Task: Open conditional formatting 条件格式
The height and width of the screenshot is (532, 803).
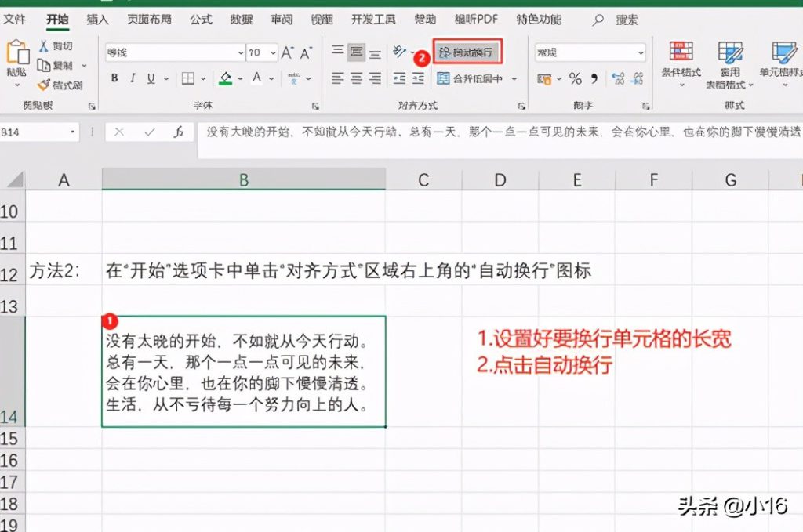Action: pyautogui.click(x=681, y=64)
